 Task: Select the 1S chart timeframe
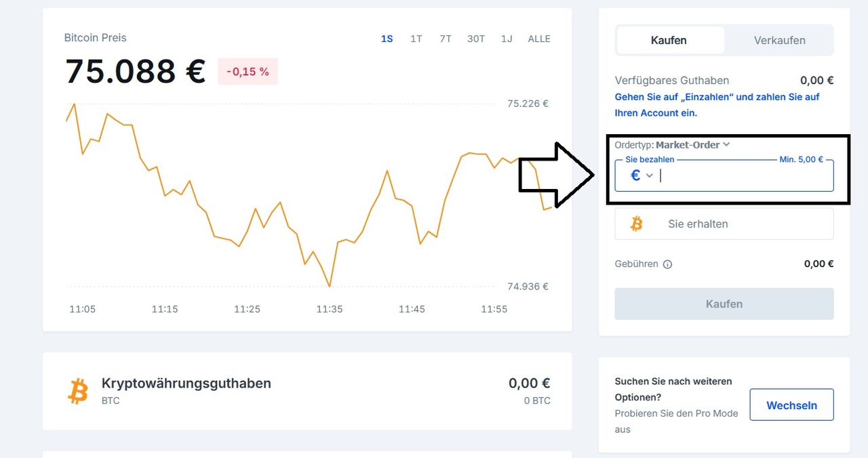pos(387,39)
